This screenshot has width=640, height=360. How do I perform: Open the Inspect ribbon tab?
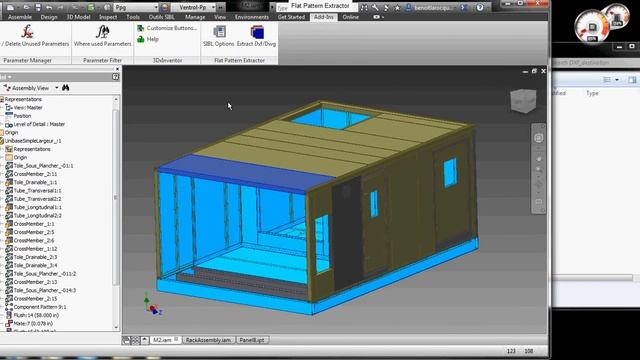click(108, 17)
